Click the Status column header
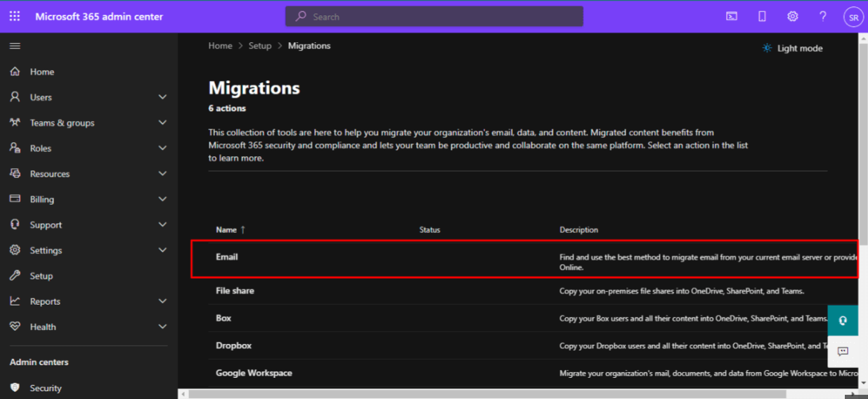 [x=429, y=230]
